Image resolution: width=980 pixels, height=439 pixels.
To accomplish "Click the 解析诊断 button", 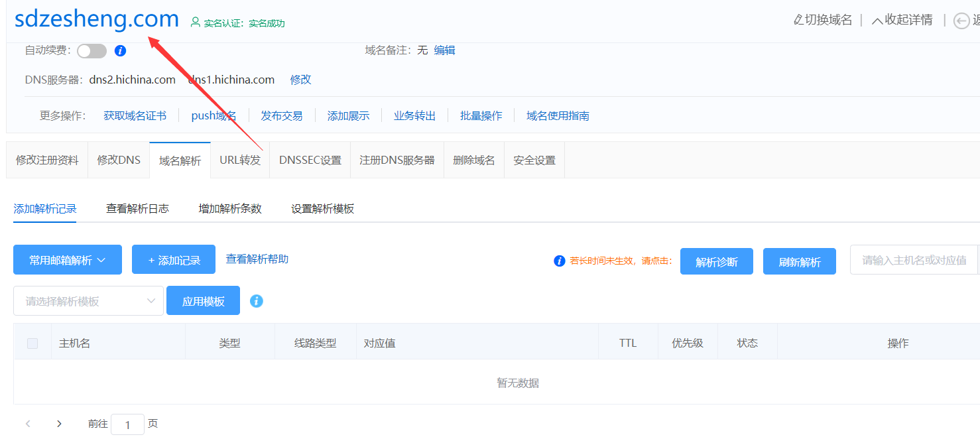I will 716,261.
